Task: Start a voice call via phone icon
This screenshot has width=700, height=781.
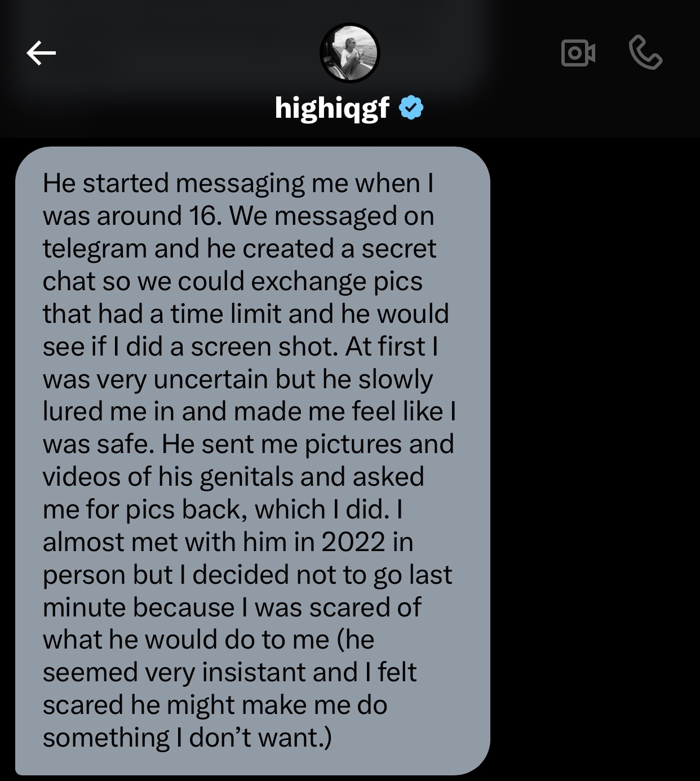Action: coord(645,52)
